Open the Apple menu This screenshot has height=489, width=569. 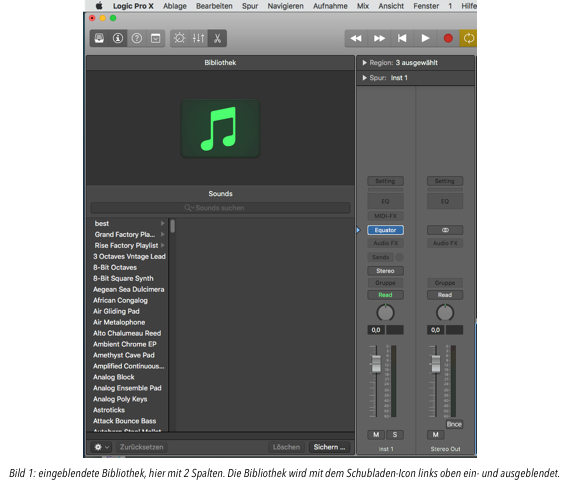point(99,6)
